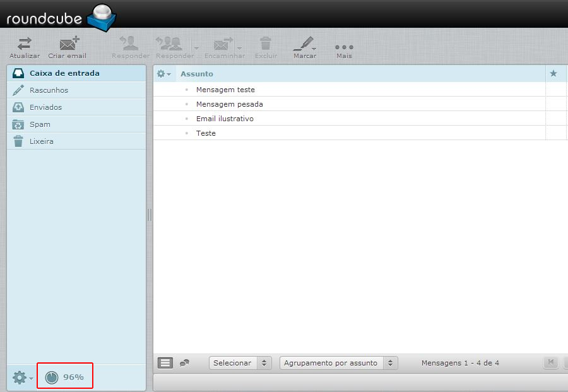
Task: Switch to list view mode
Action: (165, 363)
